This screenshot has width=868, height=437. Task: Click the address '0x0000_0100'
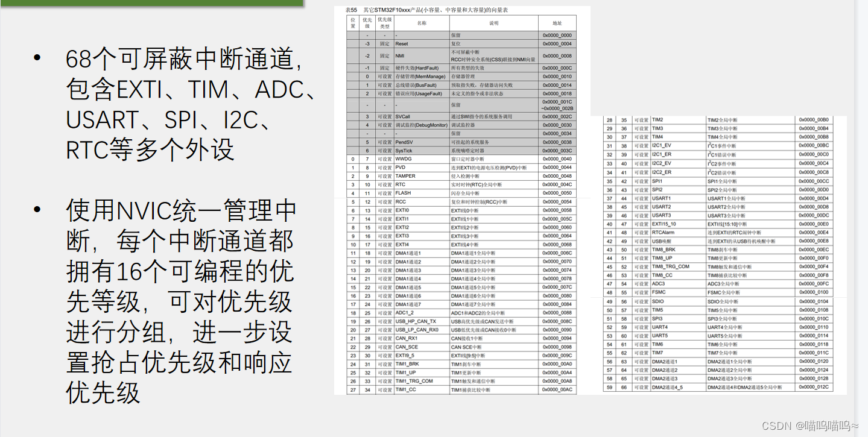814,292
